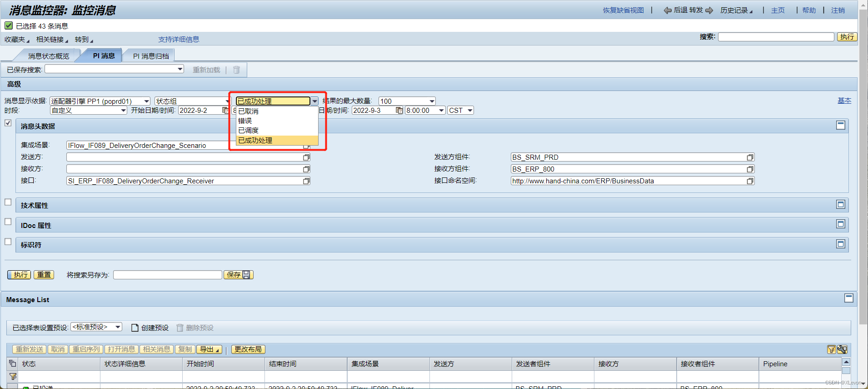Screen dimensions: 868x389
Task: Toggle the 已成功处理 status dropdown arrow
Action: [x=314, y=101]
